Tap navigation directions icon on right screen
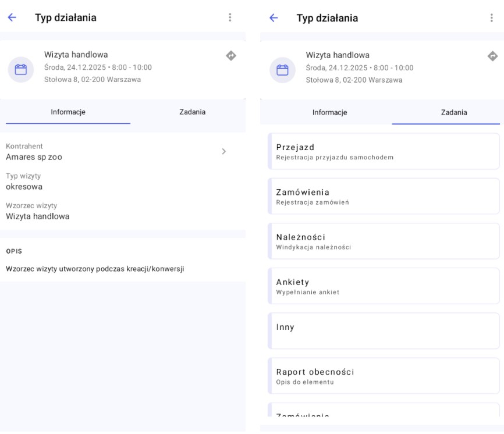 point(492,56)
